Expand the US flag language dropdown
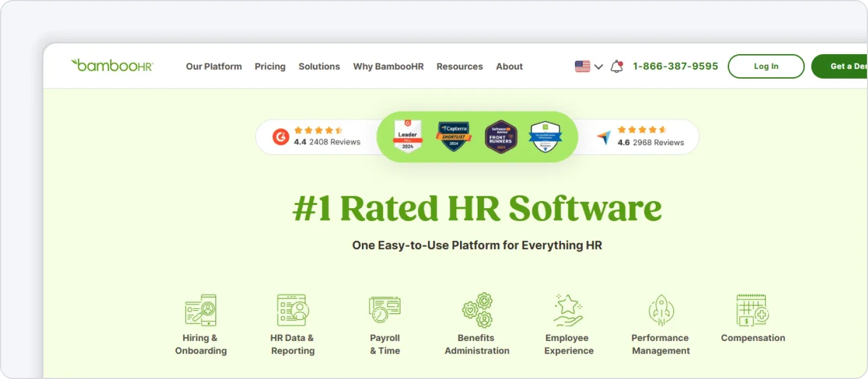Viewport: 868px width, 379px height. (589, 67)
